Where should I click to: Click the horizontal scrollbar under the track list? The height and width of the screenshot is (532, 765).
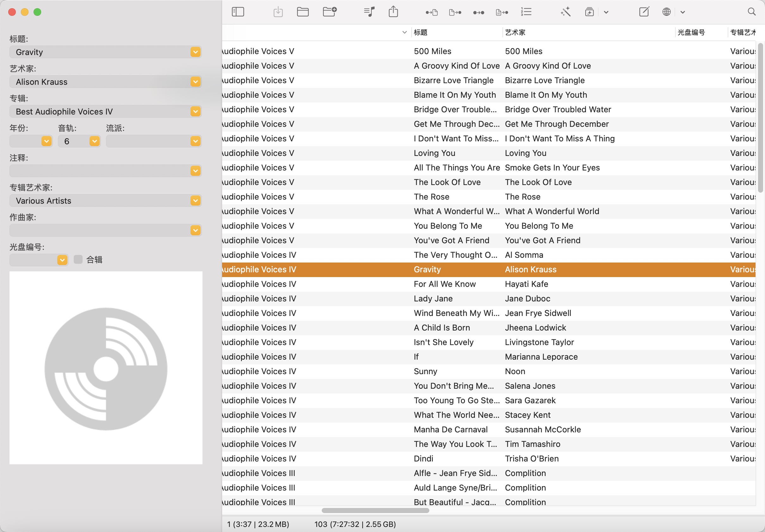(x=375, y=510)
